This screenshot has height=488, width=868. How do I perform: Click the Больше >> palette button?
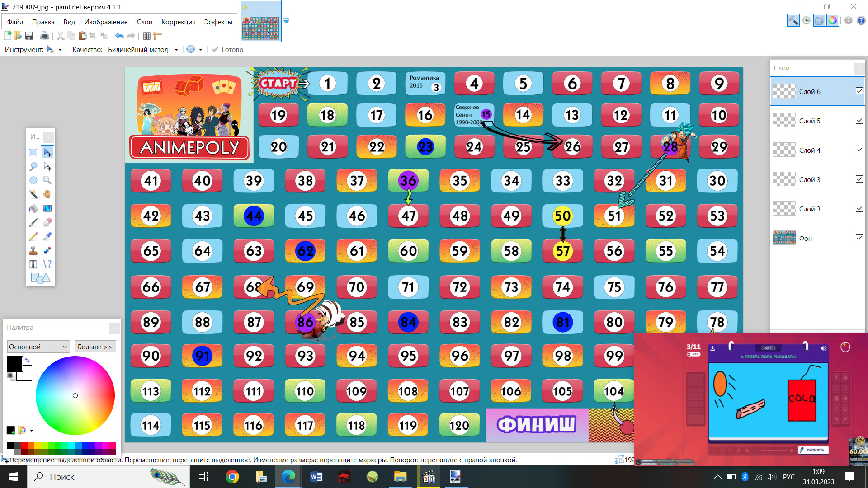pos(95,347)
